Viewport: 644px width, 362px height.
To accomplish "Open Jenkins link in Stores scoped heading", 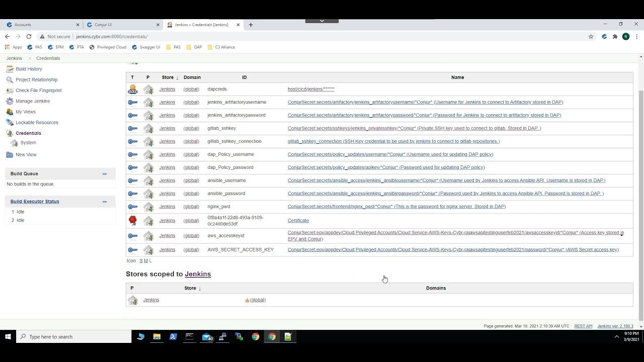I will point(198,274).
